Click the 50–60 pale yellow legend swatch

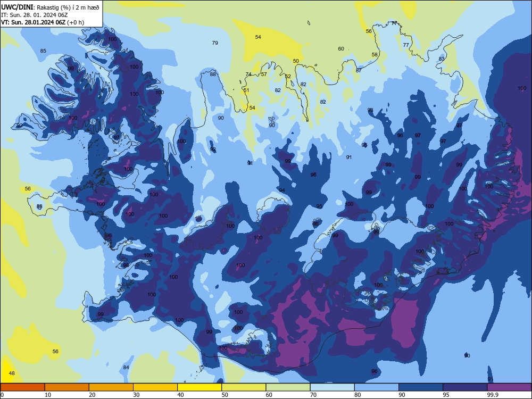coord(244,387)
